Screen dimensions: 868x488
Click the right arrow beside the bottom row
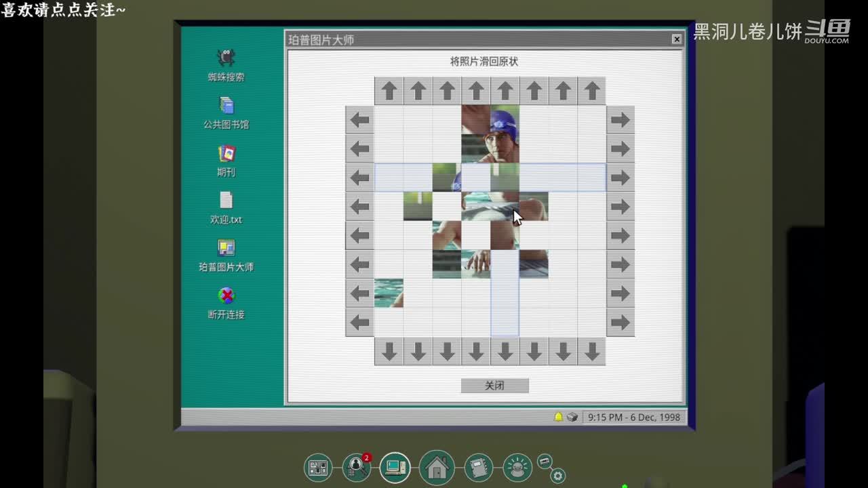pos(620,322)
